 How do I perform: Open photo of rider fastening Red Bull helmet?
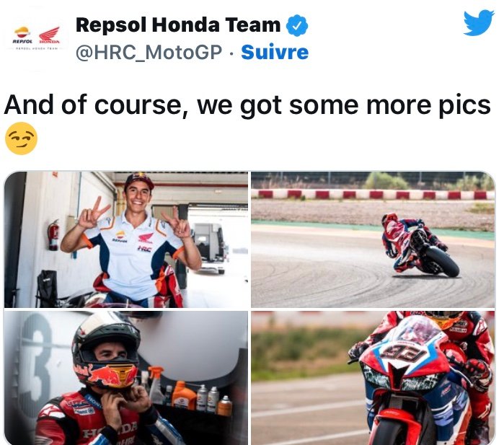click(126, 378)
